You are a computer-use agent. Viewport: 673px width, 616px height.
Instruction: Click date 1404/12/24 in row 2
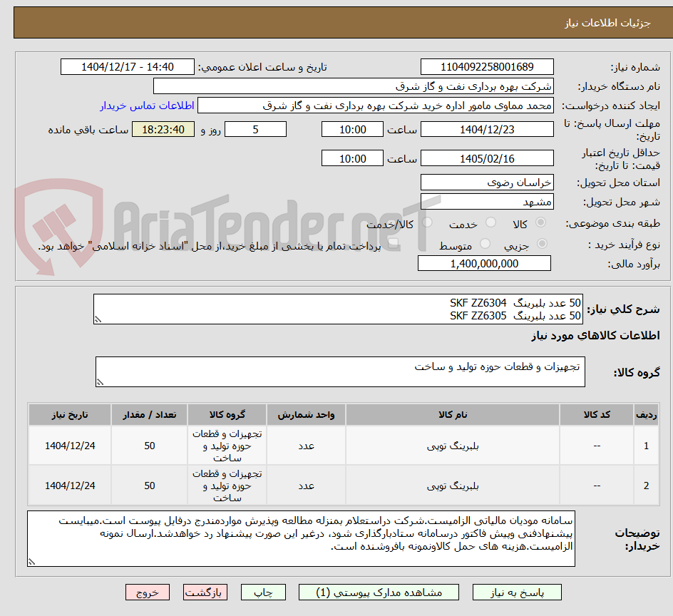(70, 486)
